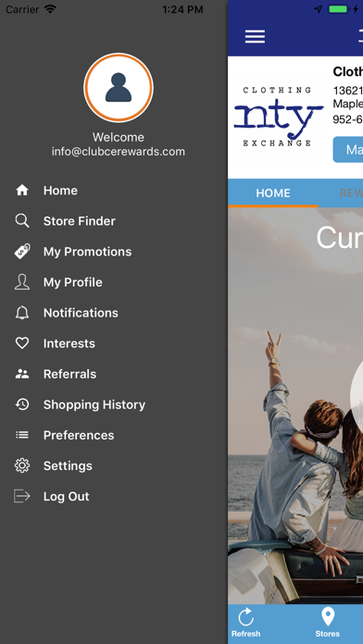Tap the Welcome greeting text
This screenshot has width=363, height=644.
pos(119,137)
